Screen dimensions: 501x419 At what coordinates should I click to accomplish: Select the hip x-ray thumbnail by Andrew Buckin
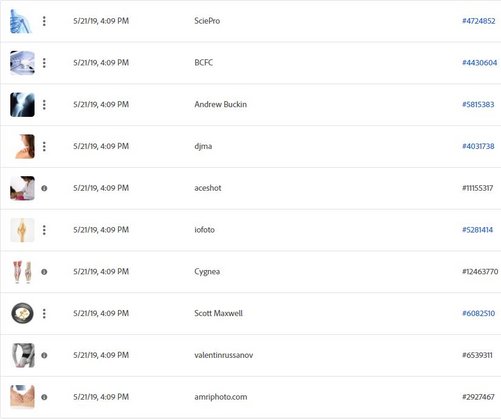[x=22, y=105]
